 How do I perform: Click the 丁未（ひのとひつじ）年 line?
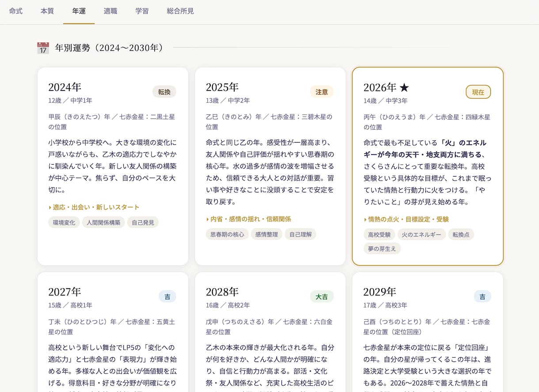point(112,327)
